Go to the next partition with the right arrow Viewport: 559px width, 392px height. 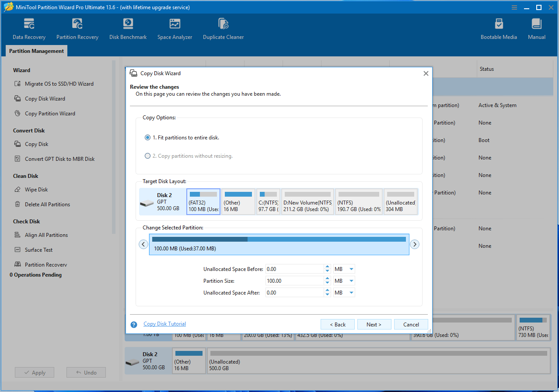coord(415,244)
